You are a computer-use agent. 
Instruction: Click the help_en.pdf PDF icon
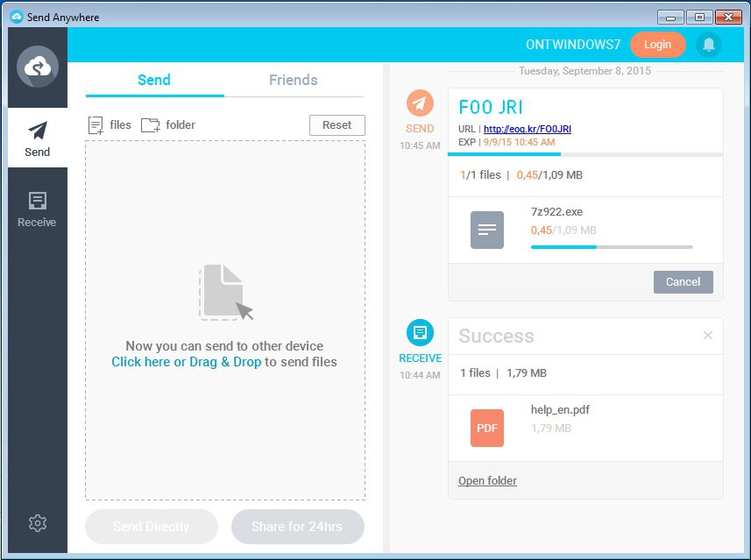pyautogui.click(x=487, y=428)
